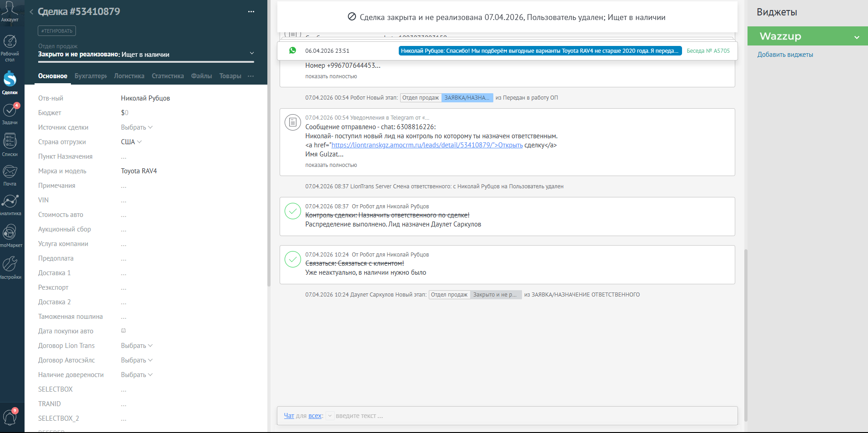Image resolution: width=868 pixels, height=433 pixels.
Task: Open Беседа № A5705 conversation link
Action: coord(708,51)
